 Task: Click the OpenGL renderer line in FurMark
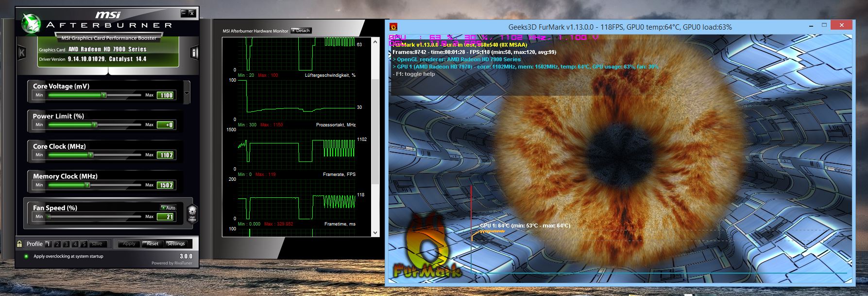coord(457,59)
